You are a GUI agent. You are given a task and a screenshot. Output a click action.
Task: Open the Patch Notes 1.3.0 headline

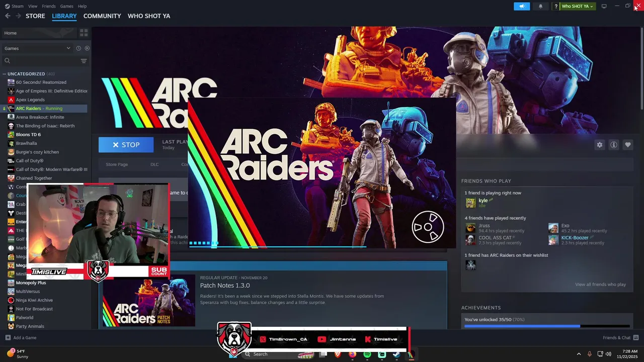point(225,286)
